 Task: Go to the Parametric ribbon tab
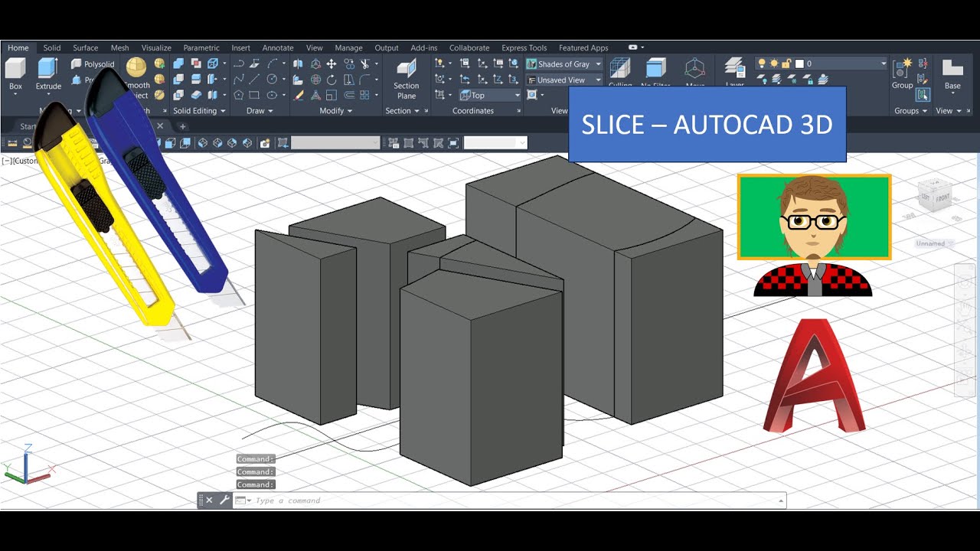[201, 47]
